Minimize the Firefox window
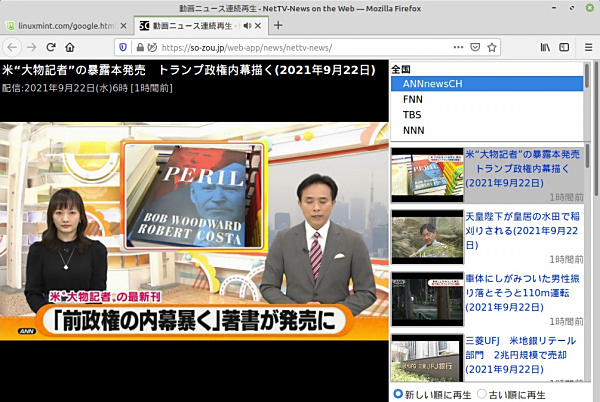600x402 pixels. [554, 8]
